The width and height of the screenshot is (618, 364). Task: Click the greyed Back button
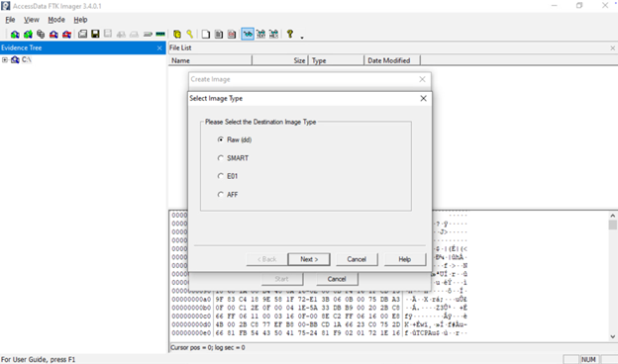[x=266, y=259]
